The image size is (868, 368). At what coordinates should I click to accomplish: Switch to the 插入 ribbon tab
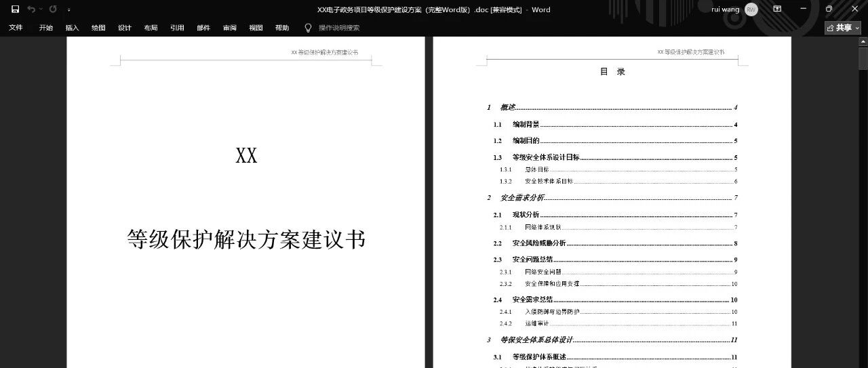(73, 28)
